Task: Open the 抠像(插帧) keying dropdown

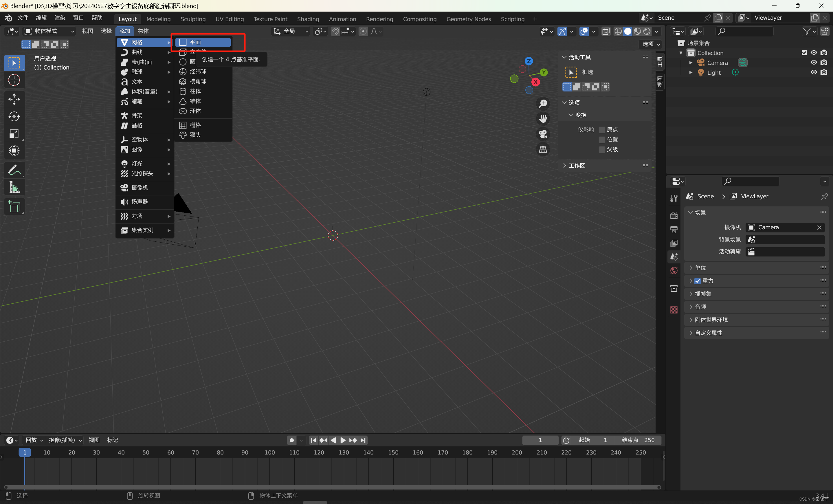Action: [65, 440]
